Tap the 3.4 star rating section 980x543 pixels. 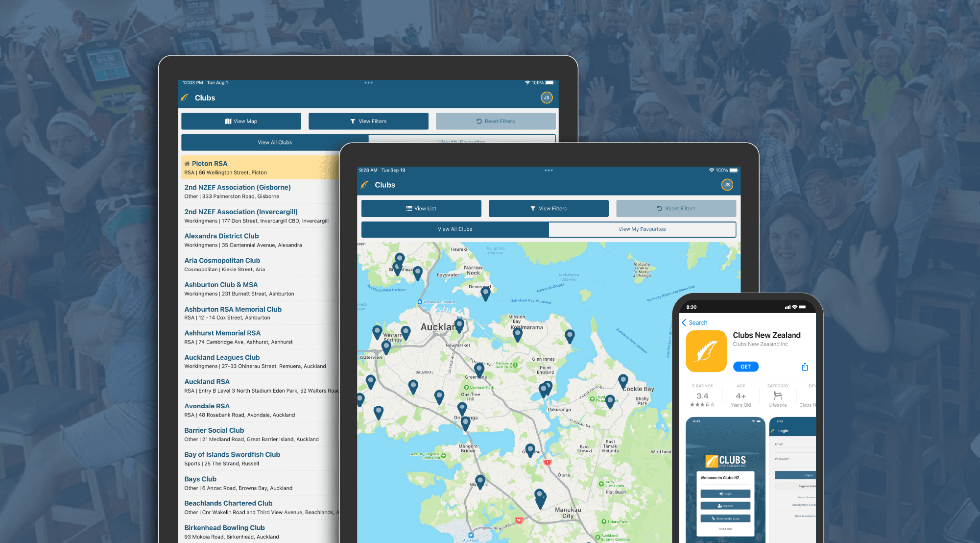702,396
